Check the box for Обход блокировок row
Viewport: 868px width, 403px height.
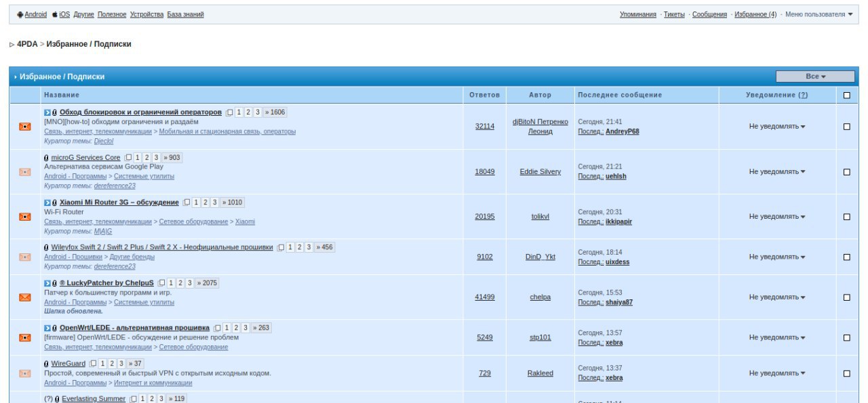[846, 127]
